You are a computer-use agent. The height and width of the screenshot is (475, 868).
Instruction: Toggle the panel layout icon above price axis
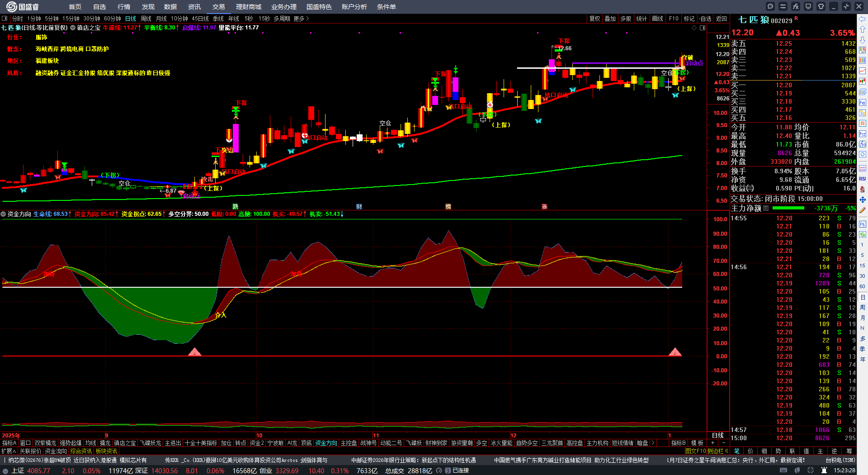[x=703, y=28]
